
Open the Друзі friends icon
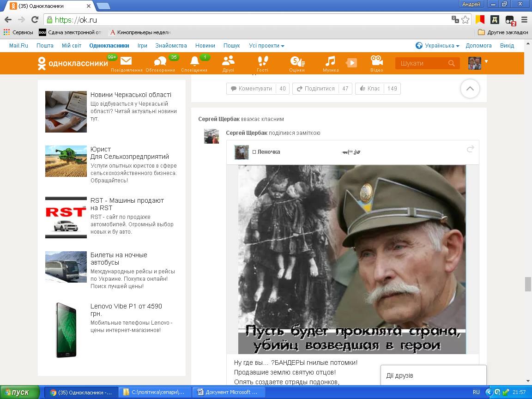point(228,61)
